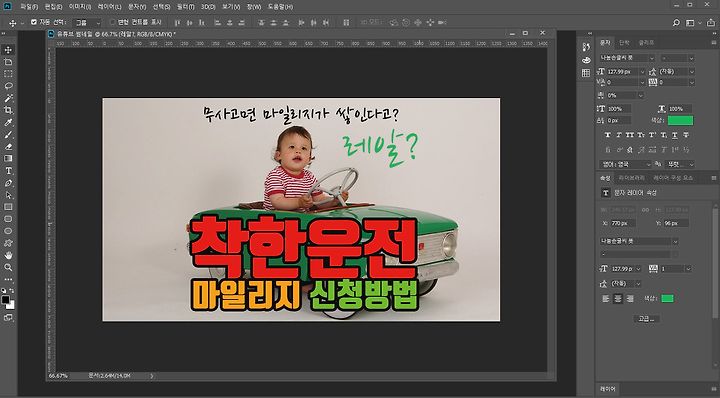Select the Eraser tool

pos(8,147)
